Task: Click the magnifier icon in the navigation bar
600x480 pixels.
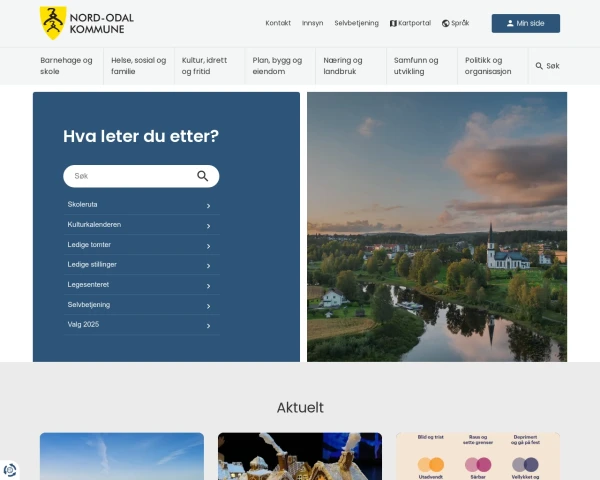Action: point(539,66)
